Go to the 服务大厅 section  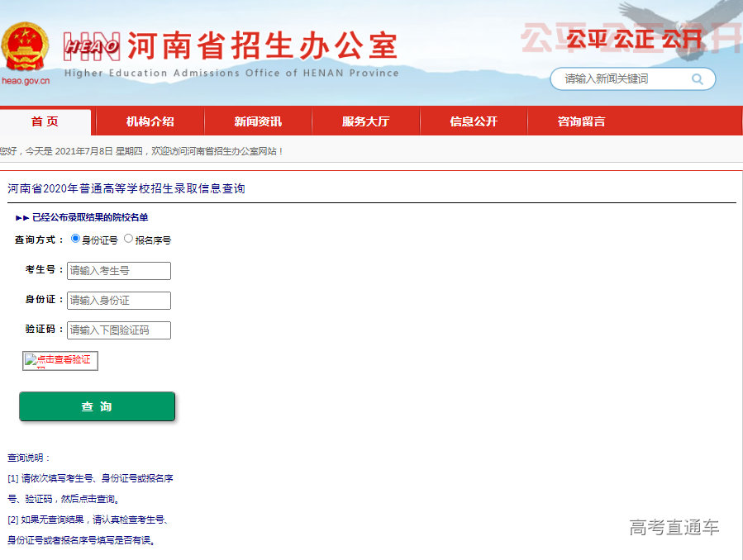[366, 121]
